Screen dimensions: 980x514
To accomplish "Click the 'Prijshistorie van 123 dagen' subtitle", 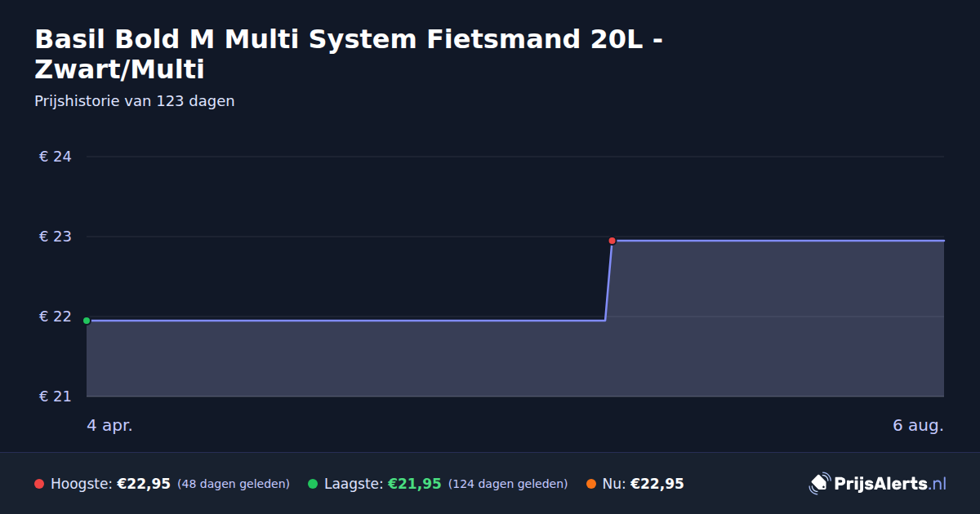I will (x=135, y=101).
